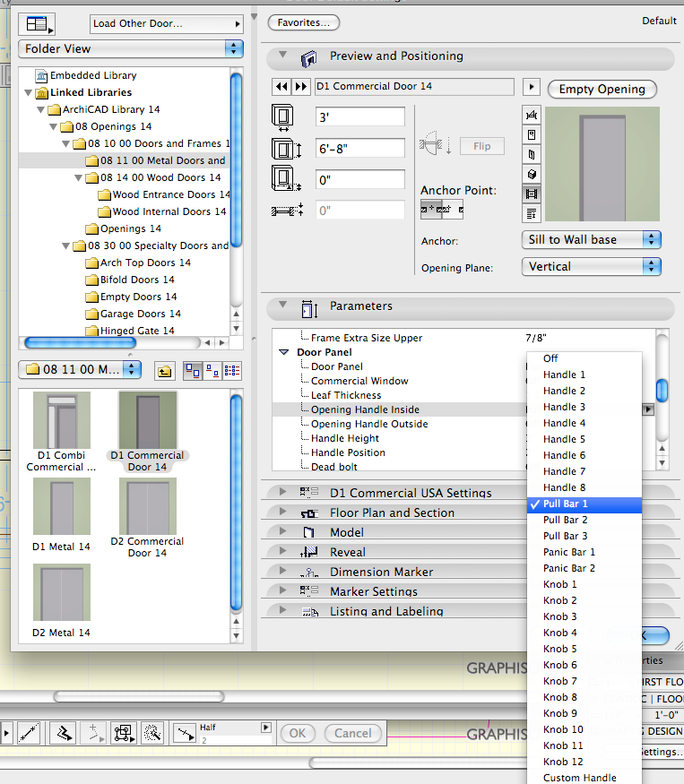Screen dimensions: 684x784
Task: Expand the Floor Plan and Section panel
Action: point(282,512)
